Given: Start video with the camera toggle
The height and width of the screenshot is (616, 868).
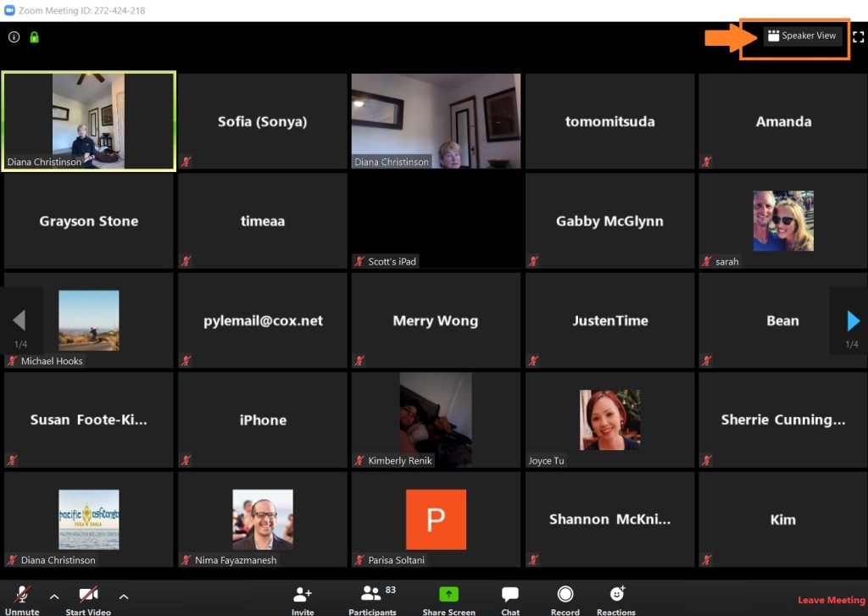Looking at the screenshot, I should (88, 596).
